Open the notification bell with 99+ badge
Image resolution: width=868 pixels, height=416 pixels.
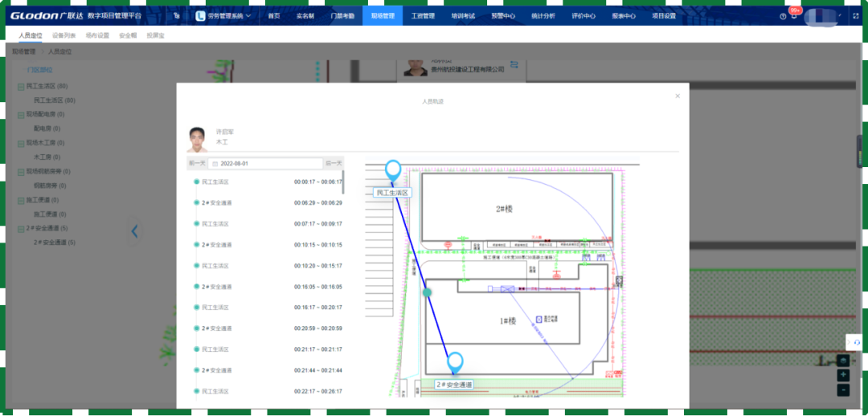pos(794,15)
